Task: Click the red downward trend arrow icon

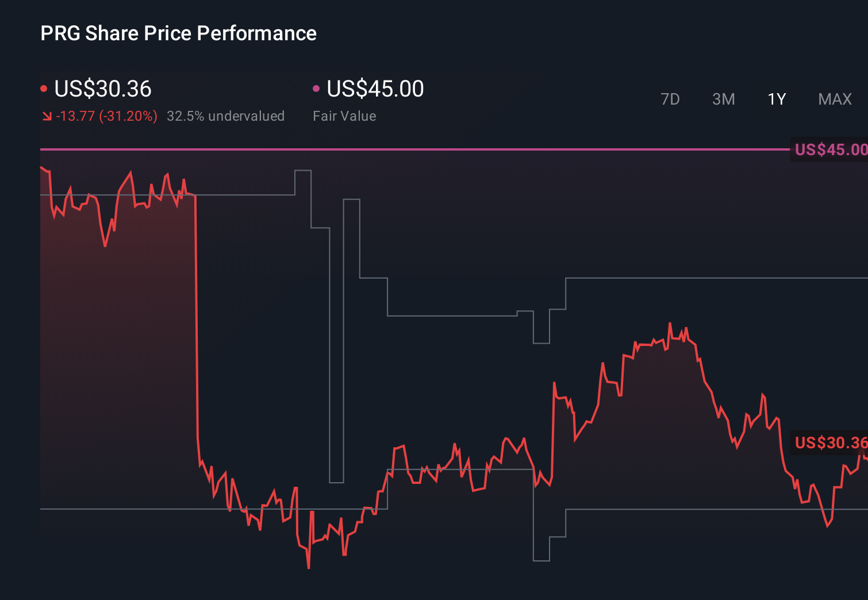Action: (47, 116)
